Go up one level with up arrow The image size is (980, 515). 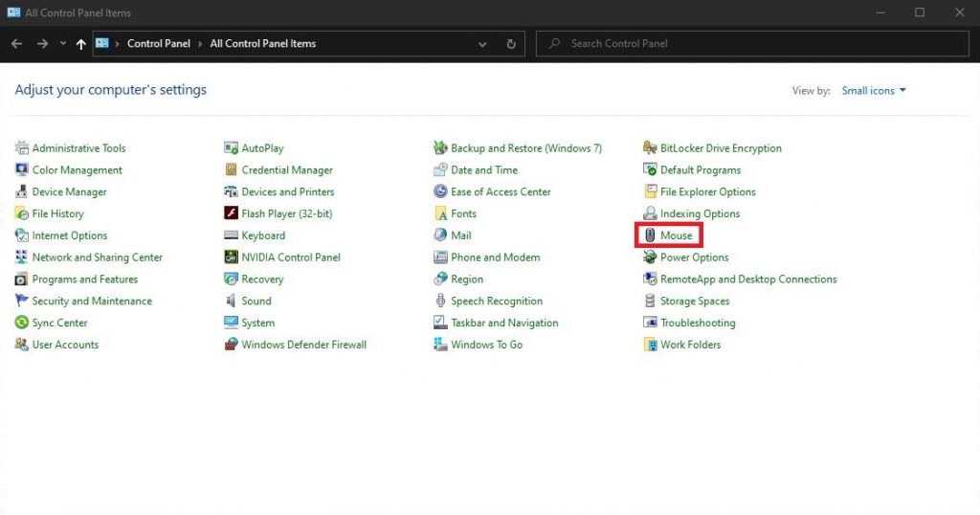pyautogui.click(x=80, y=44)
